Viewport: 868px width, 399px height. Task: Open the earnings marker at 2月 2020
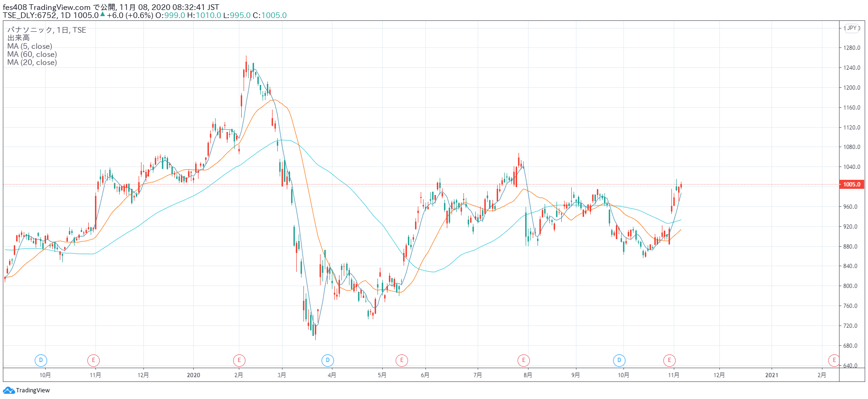tap(239, 361)
